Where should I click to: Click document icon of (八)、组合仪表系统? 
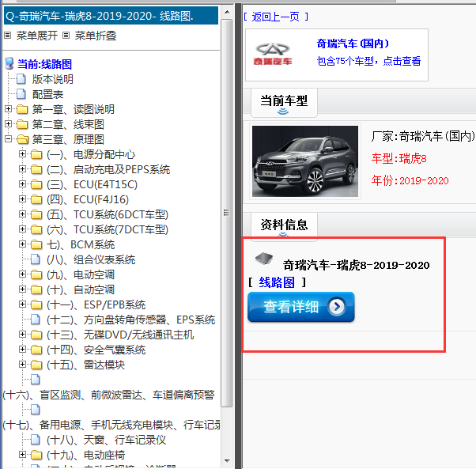coord(36,259)
